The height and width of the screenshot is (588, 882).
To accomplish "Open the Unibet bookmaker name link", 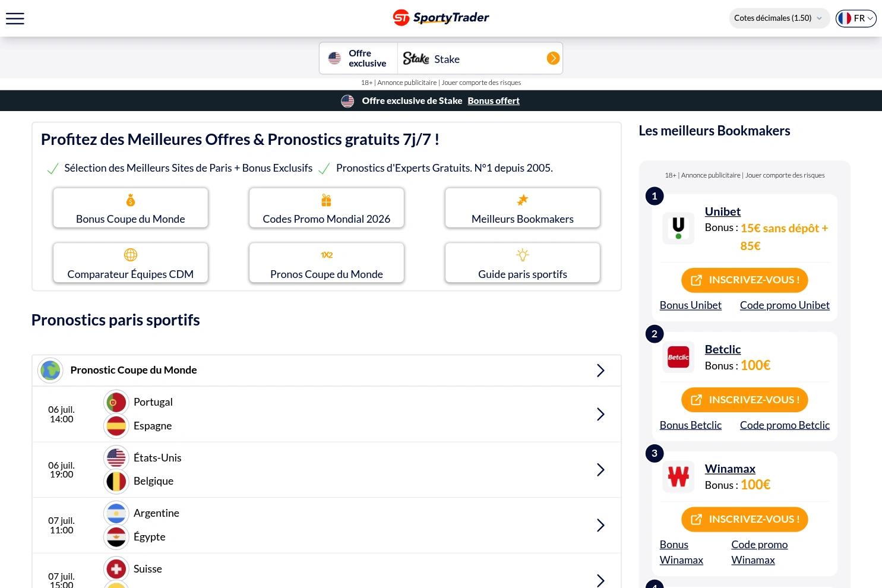I will 722,211.
